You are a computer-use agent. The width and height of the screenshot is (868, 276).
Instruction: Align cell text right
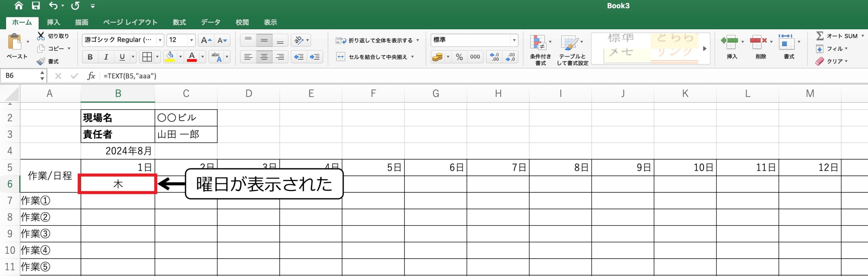280,57
